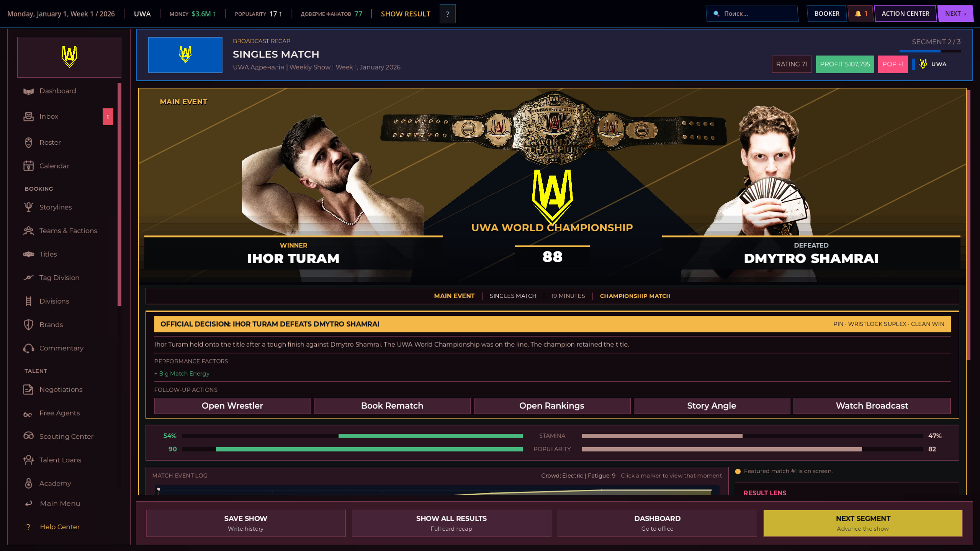Click the Roster face icon
The width and height of the screenshot is (980, 551).
tap(29, 142)
